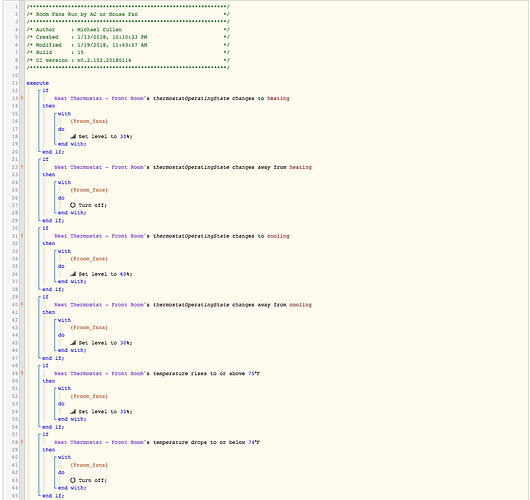This screenshot has height=500, width=530.
Task: Click set level icon on line 36
Action: tap(73, 274)
